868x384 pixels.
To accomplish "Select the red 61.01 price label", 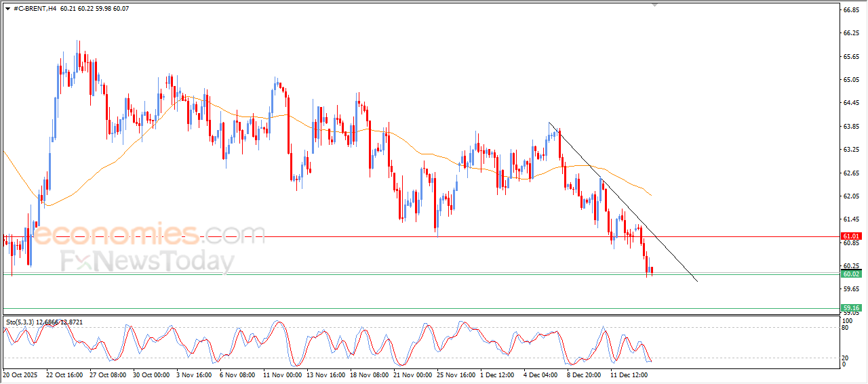I will (x=850, y=236).
